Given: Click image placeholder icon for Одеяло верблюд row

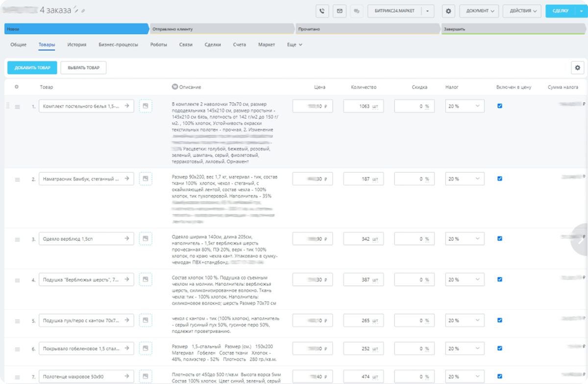Looking at the screenshot, I should tap(146, 239).
